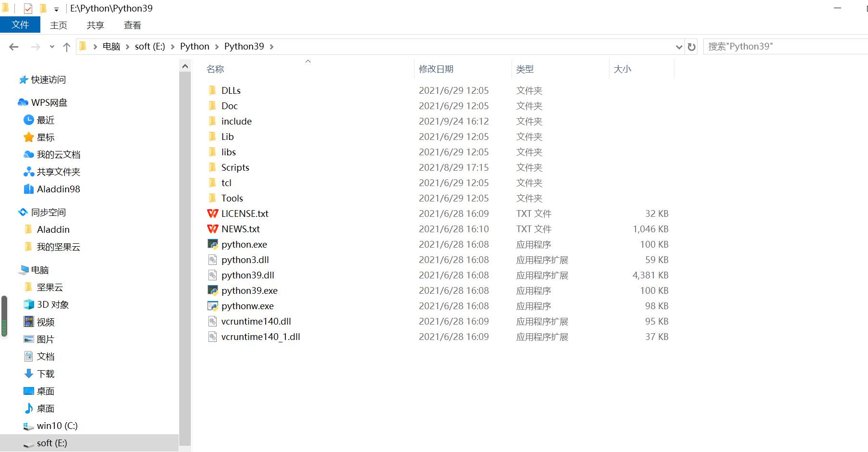Click the vcruntime140_1.dll file icon

[212, 337]
